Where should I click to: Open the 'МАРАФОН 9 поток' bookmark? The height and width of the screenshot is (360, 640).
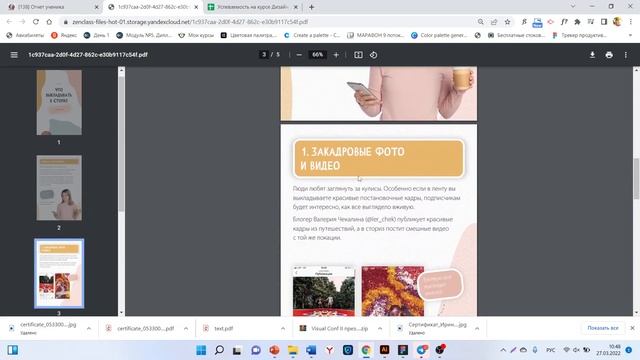[376, 36]
